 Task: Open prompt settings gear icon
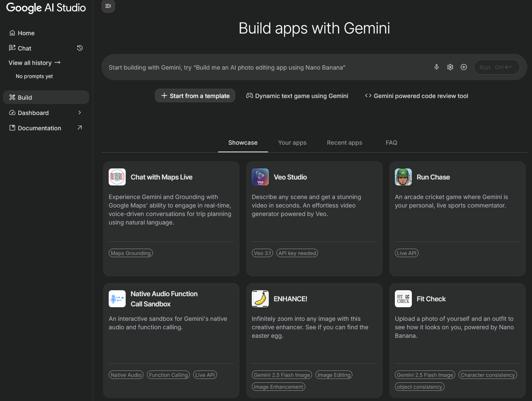pos(450,67)
